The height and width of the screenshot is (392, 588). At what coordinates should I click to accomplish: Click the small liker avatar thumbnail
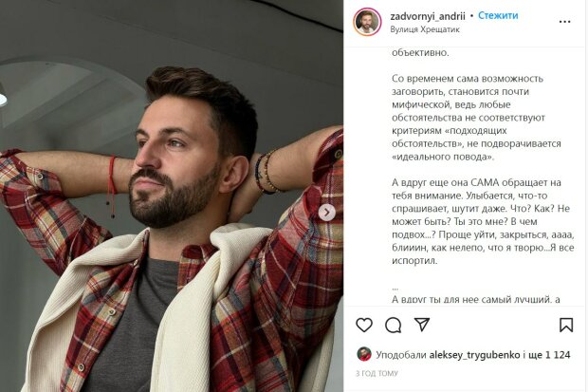pos(364,354)
